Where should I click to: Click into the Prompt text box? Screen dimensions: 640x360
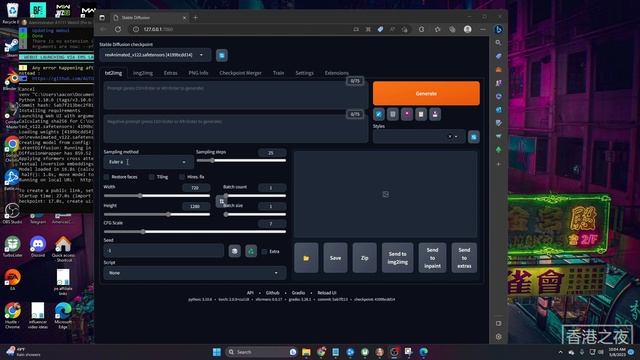point(236,96)
